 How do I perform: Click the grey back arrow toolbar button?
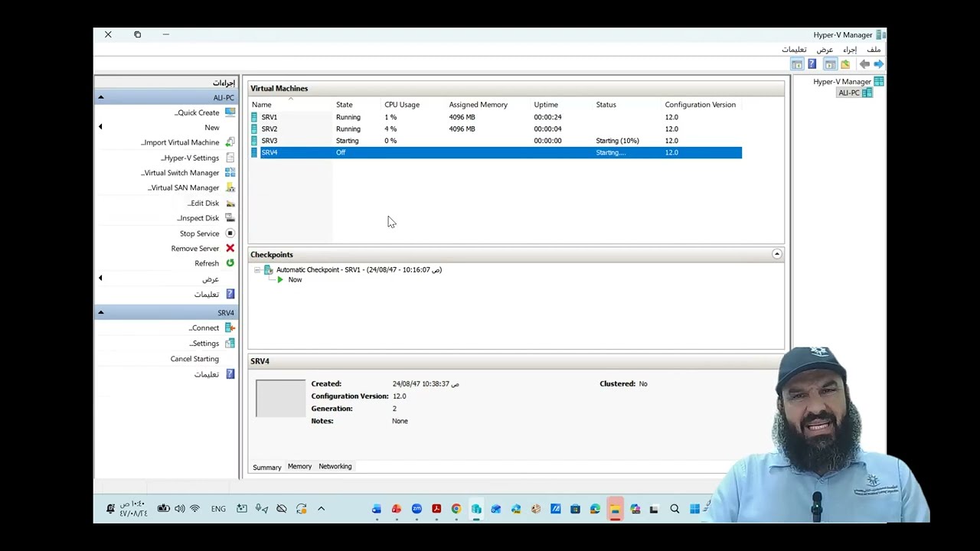(864, 64)
